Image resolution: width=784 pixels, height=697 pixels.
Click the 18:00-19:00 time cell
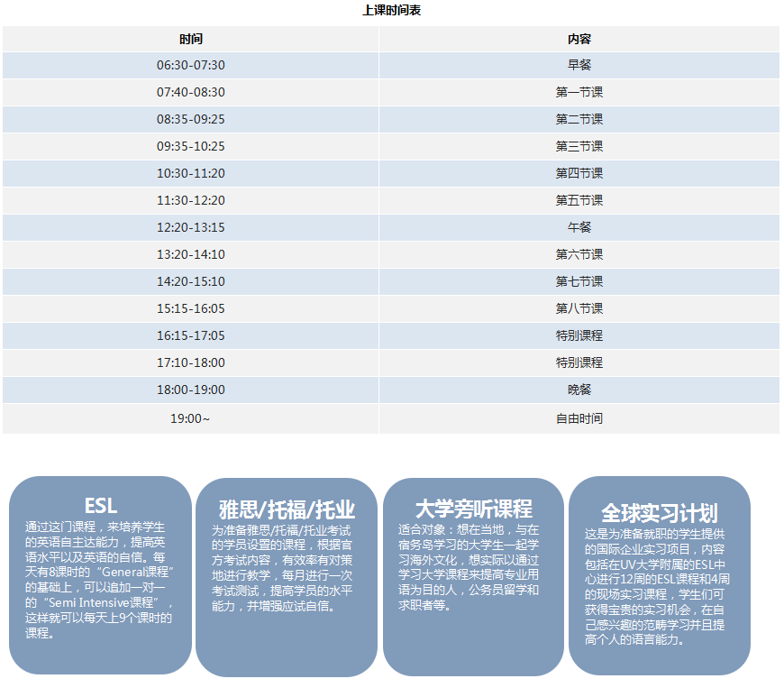pos(190,390)
